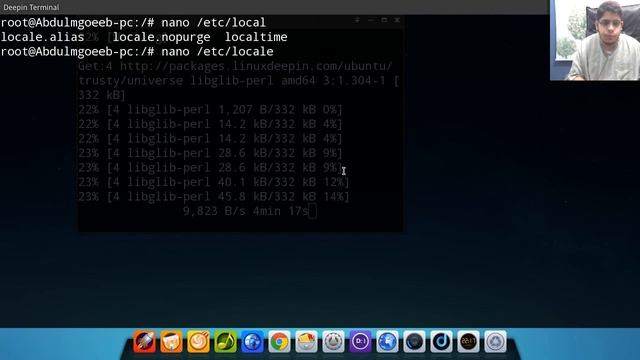Launch the purple D:I app icon
The width and height of the screenshot is (640, 360).
tap(360, 341)
